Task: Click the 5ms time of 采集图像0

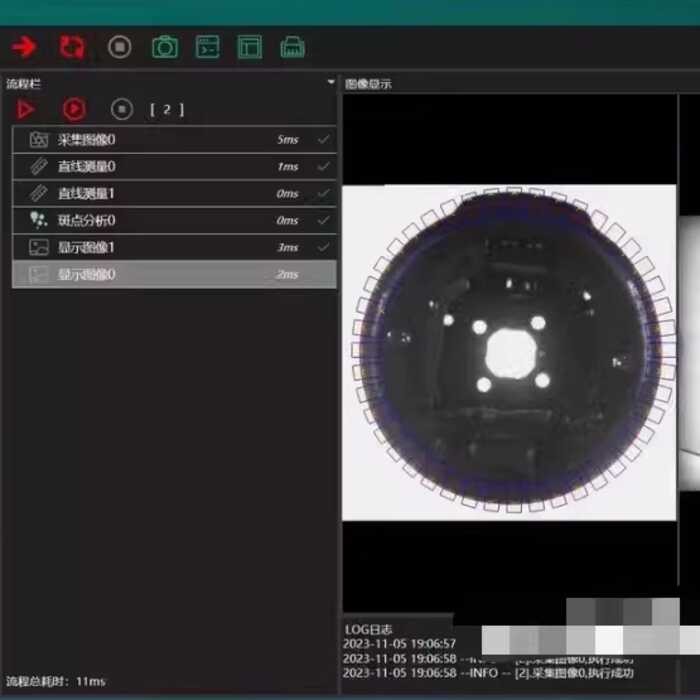Action: tap(288, 140)
